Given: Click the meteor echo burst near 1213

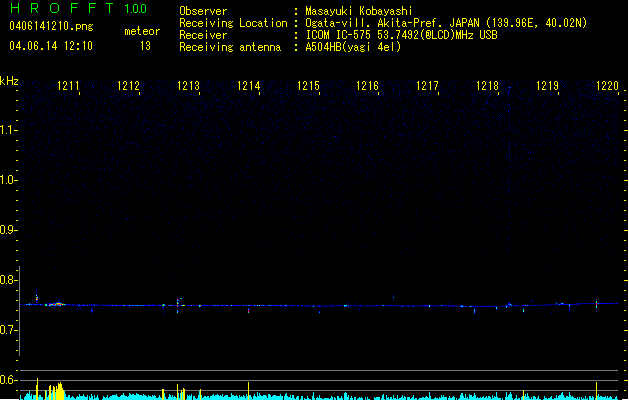Looking at the screenshot, I should (x=180, y=303).
